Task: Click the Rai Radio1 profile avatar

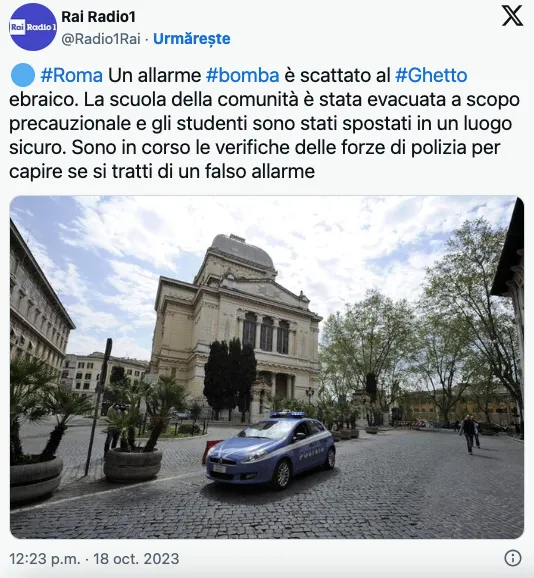Action: 33,27
